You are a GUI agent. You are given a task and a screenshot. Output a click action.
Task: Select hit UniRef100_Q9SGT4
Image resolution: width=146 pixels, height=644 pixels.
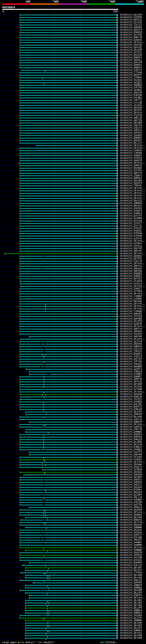131,30
